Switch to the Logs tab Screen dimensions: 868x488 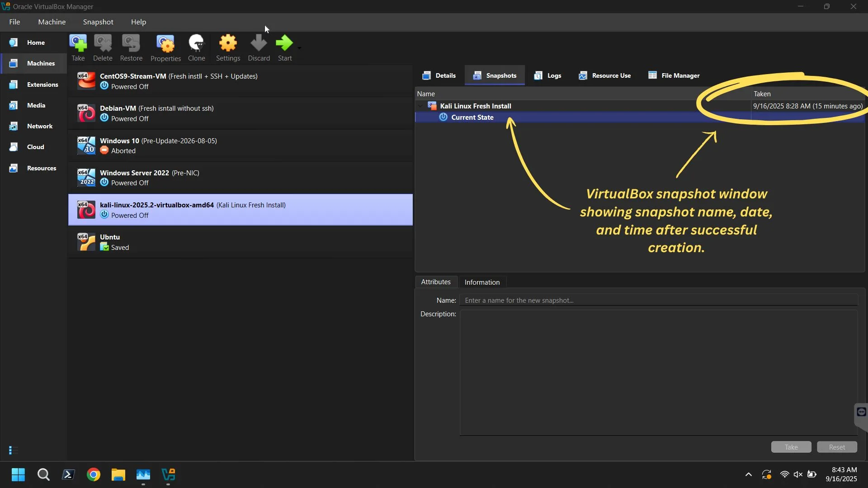pos(547,75)
